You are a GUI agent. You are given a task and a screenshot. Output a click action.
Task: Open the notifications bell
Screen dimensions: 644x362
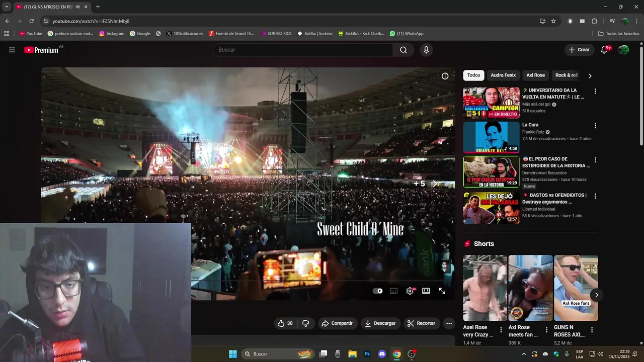pyautogui.click(x=604, y=50)
